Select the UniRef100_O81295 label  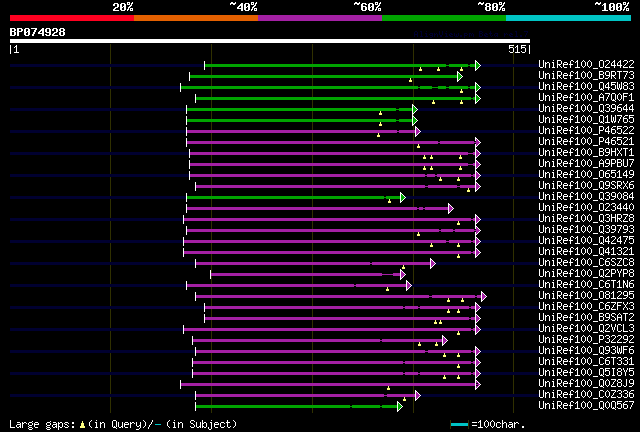pos(586,296)
